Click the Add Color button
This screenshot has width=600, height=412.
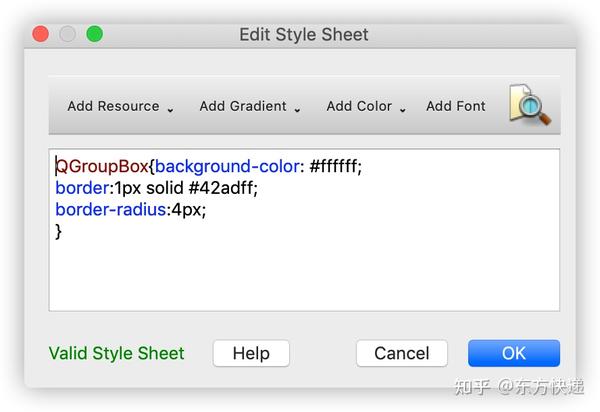pyautogui.click(x=359, y=106)
